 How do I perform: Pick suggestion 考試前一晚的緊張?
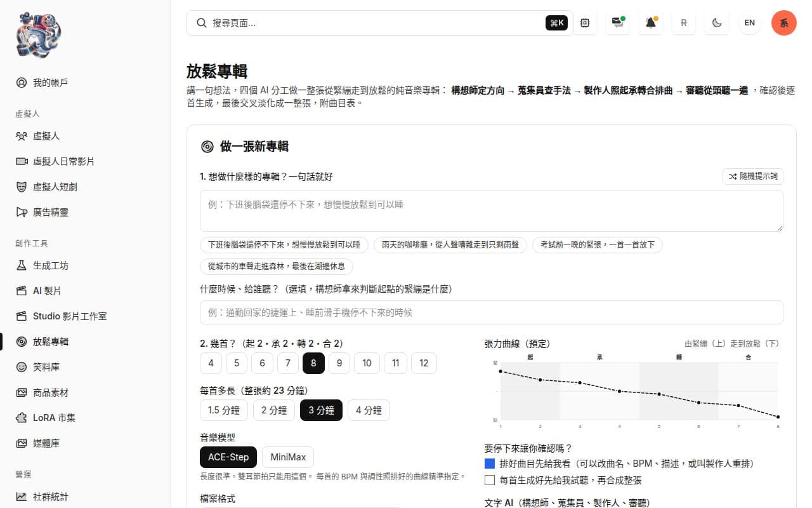[x=598, y=245]
